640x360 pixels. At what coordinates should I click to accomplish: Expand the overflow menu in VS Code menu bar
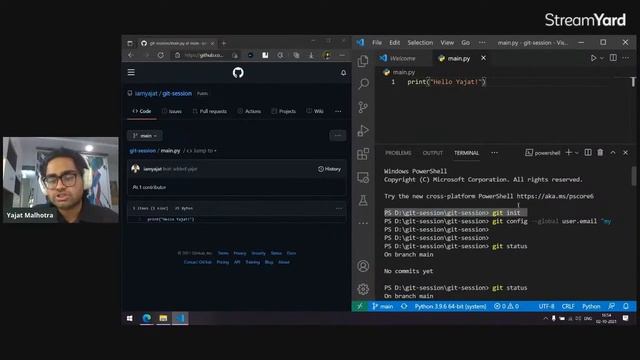pos(482,42)
